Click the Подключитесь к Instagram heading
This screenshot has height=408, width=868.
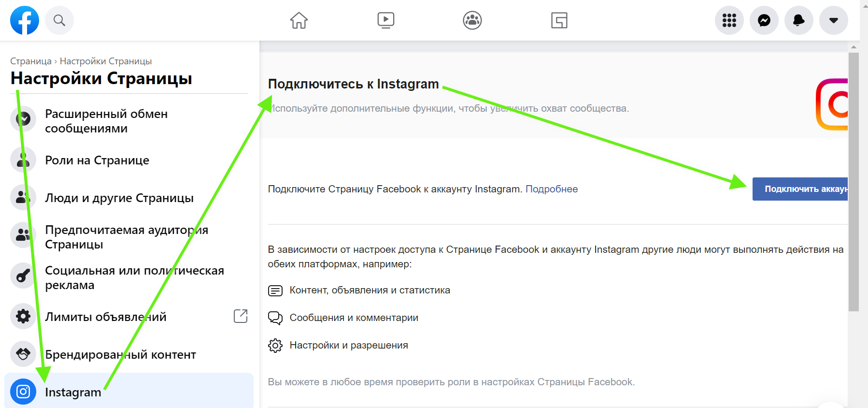[354, 84]
